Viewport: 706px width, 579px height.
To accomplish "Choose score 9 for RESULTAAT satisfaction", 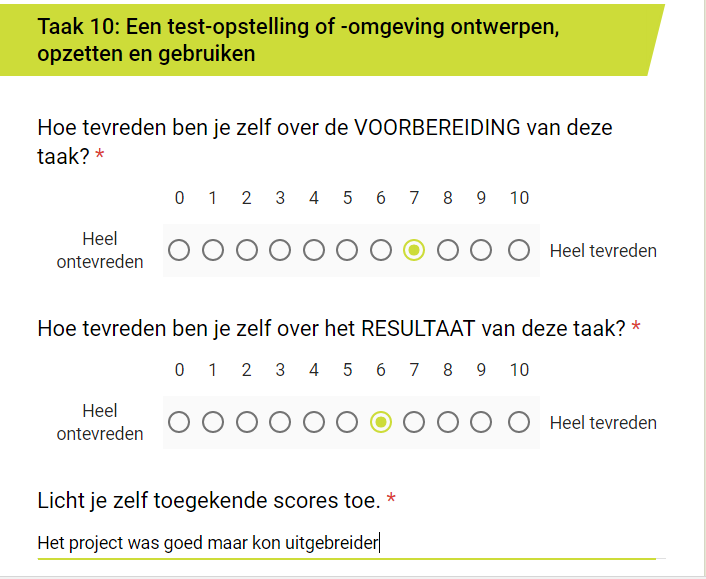I will pyautogui.click(x=481, y=422).
